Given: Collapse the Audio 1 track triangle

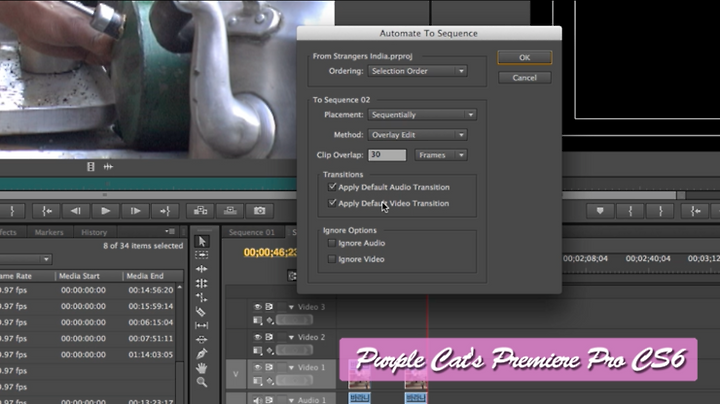Looking at the screenshot, I should tap(291, 400).
